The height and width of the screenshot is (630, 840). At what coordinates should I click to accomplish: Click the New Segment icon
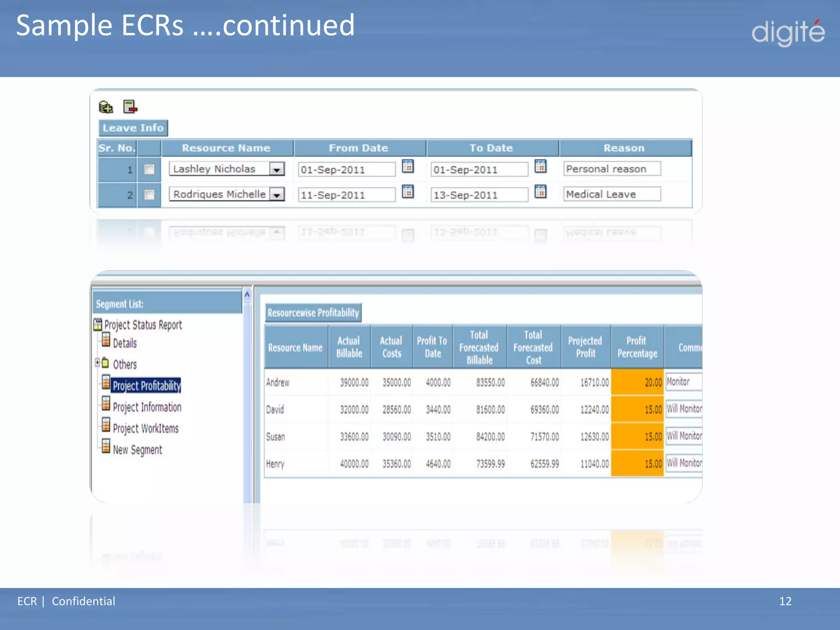coord(106,447)
